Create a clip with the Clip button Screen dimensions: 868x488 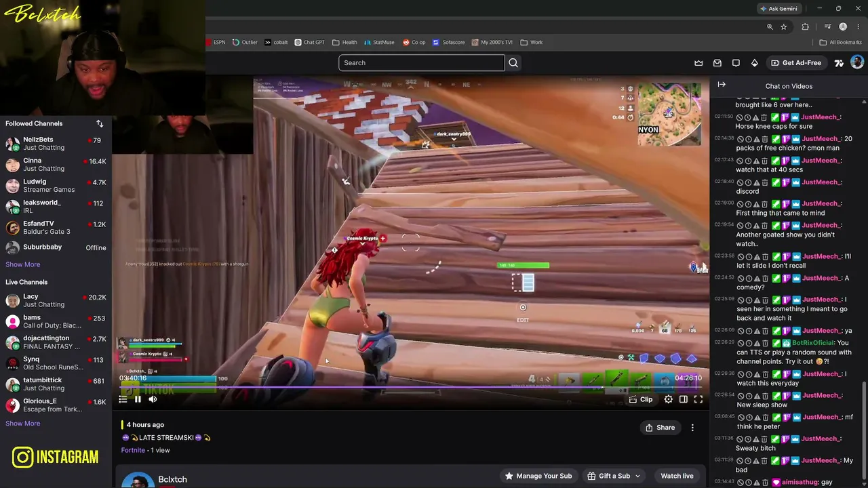point(641,399)
